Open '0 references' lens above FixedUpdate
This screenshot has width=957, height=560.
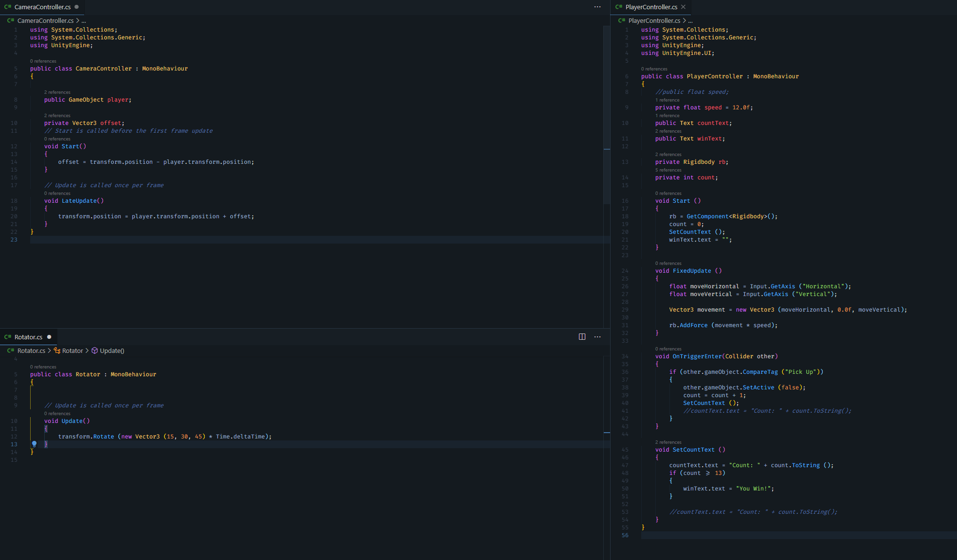click(x=668, y=263)
